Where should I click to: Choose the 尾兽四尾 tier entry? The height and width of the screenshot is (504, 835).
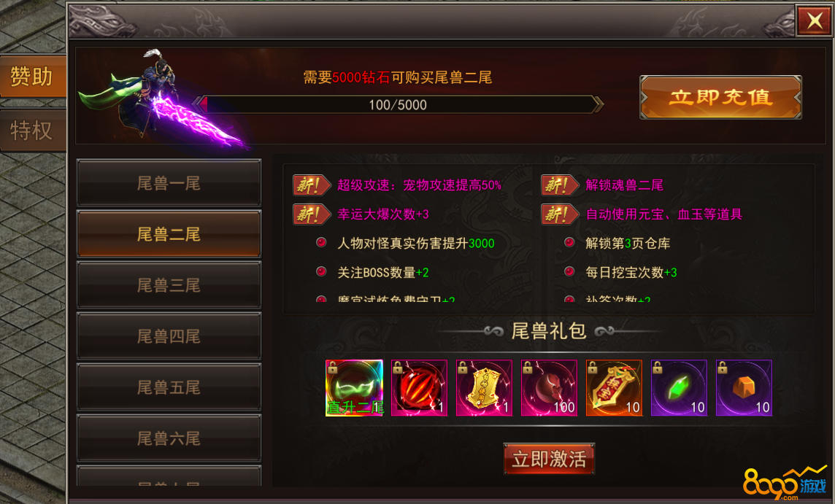(x=169, y=336)
